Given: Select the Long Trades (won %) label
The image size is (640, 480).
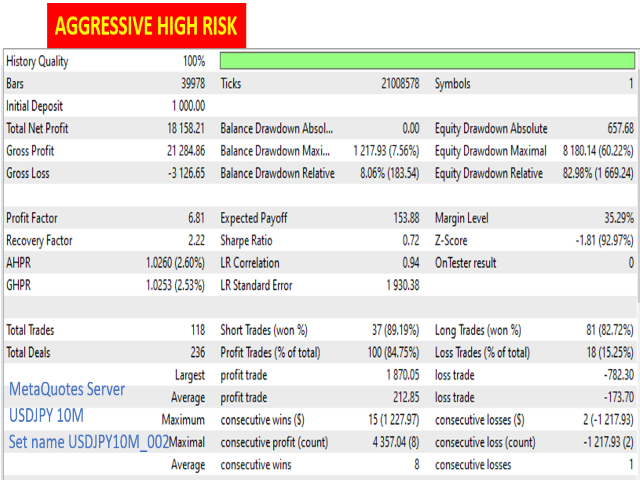Looking at the screenshot, I should (x=478, y=330).
